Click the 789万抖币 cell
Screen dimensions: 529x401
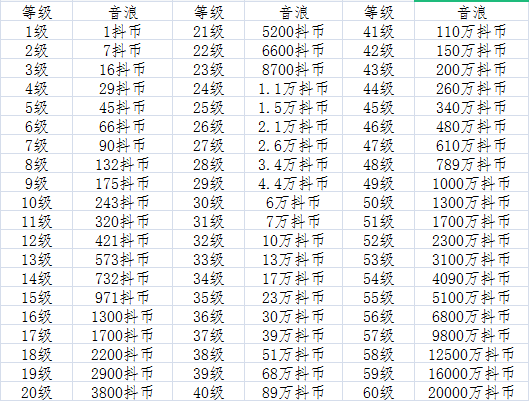point(471,165)
